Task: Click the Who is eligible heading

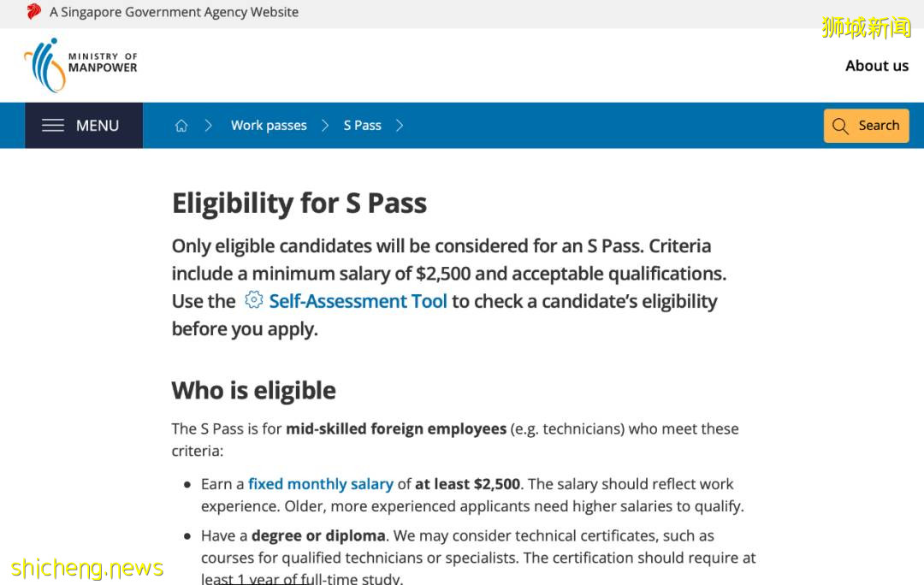Action: pos(254,391)
